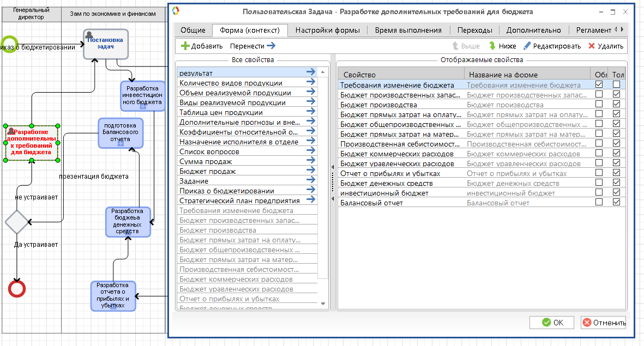
Task: Select row Производственная себистоимость in displayed properties
Action: 482,144
